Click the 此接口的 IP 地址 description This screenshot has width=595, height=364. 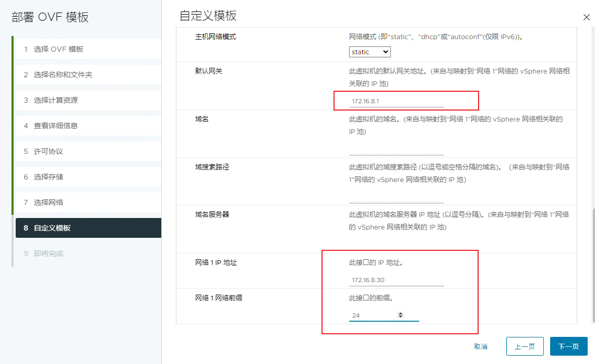376,262
